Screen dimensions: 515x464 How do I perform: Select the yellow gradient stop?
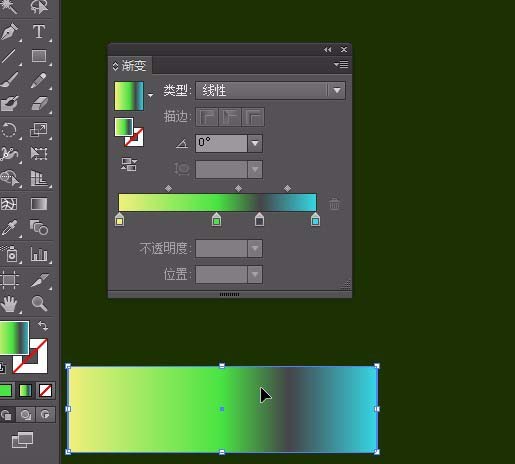(120, 220)
